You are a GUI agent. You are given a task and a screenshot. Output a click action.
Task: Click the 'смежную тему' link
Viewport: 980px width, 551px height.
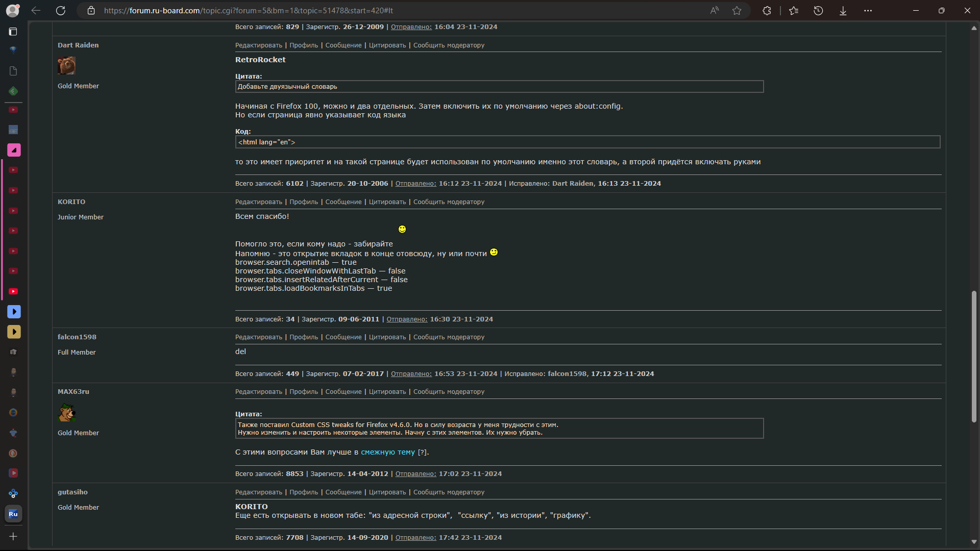[387, 452]
